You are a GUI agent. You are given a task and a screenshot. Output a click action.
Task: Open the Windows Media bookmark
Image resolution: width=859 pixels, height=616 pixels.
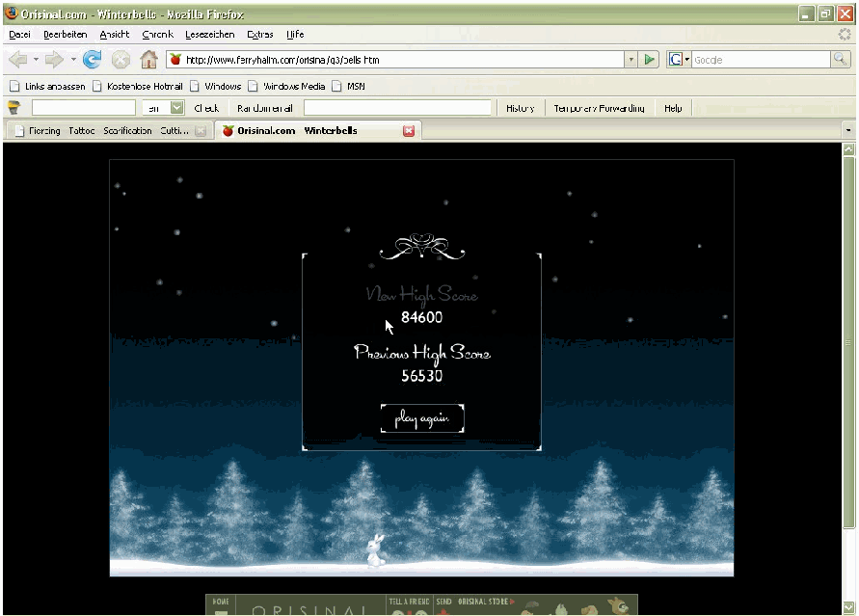tap(286, 87)
